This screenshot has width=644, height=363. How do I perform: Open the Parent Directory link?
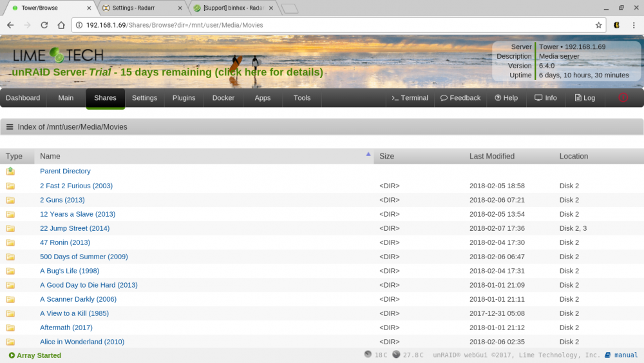coord(65,171)
